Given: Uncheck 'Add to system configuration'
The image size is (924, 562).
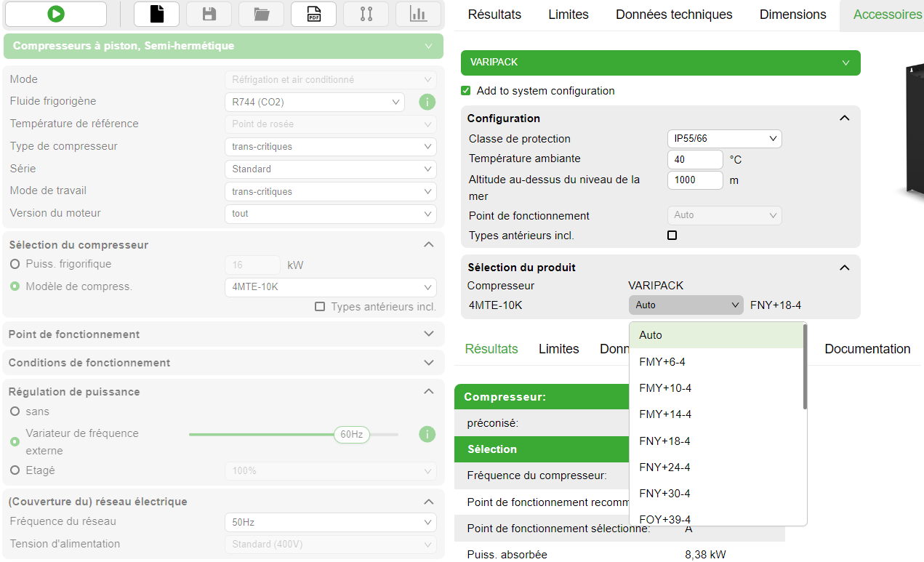Looking at the screenshot, I should pyautogui.click(x=466, y=90).
